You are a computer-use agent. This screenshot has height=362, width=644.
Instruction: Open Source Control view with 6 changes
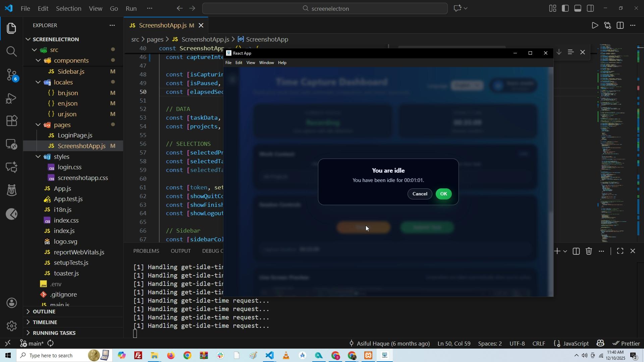[11, 75]
